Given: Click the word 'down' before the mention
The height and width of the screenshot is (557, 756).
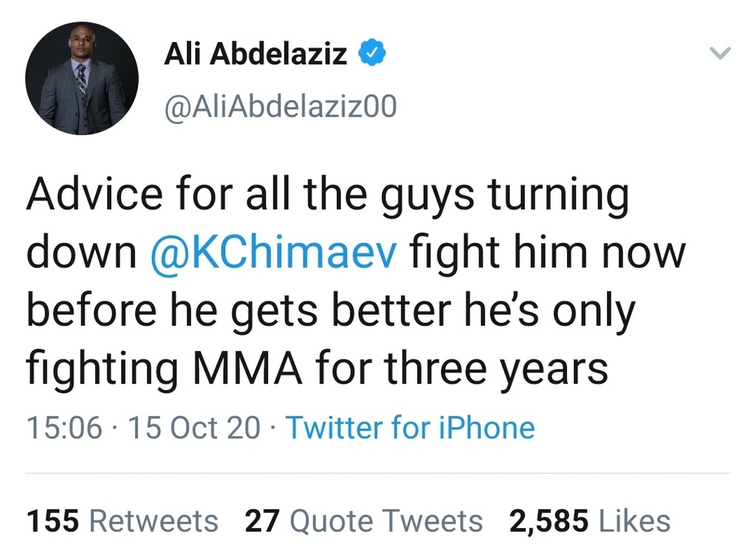Looking at the screenshot, I should (82, 252).
